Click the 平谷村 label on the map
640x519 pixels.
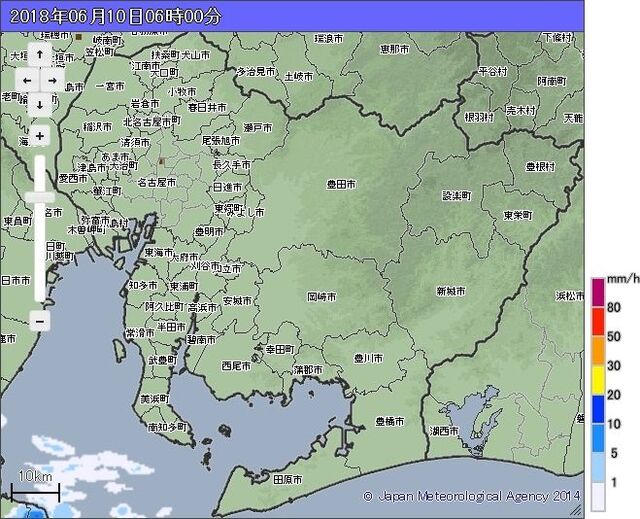coord(493,71)
